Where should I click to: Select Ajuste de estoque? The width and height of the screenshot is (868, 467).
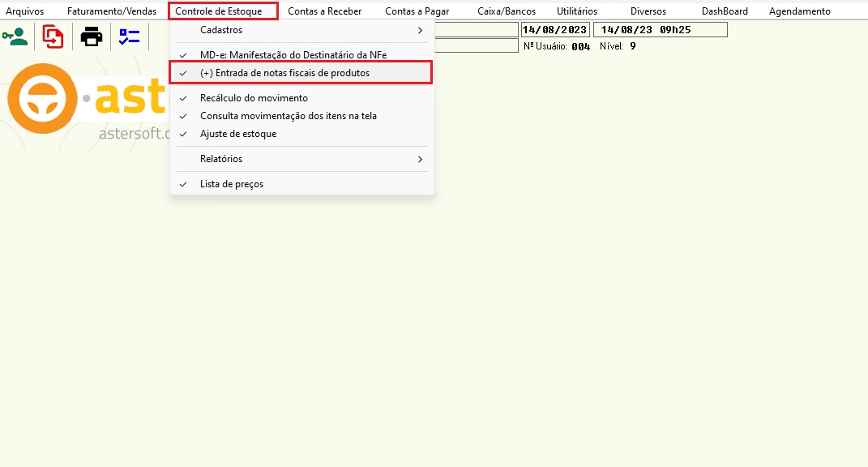tap(301, 134)
